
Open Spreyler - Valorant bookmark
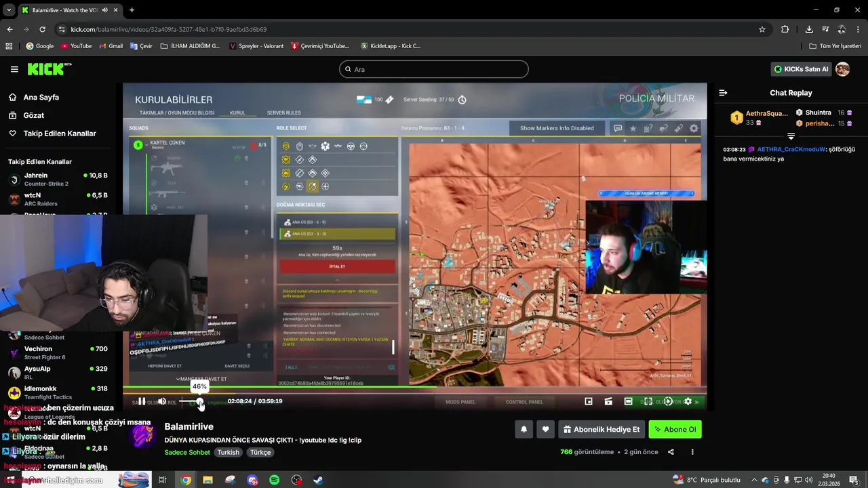[x=256, y=46]
